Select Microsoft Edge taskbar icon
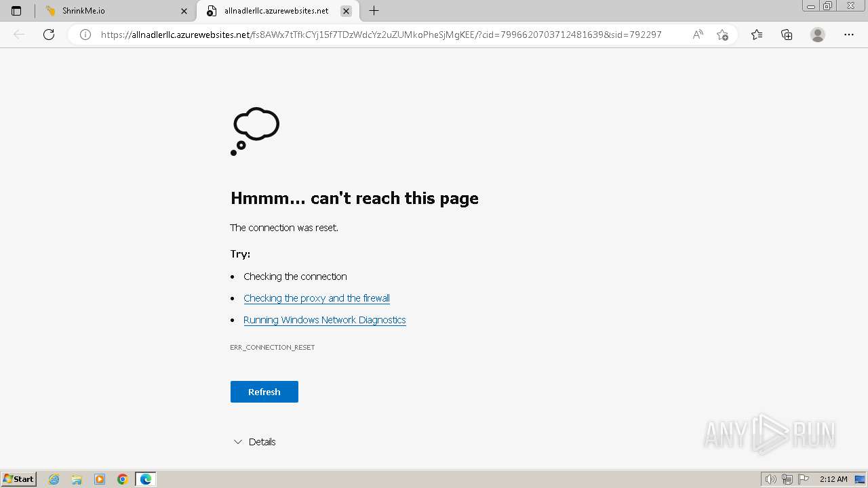This screenshot has width=868, height=488. pos(146,479)
